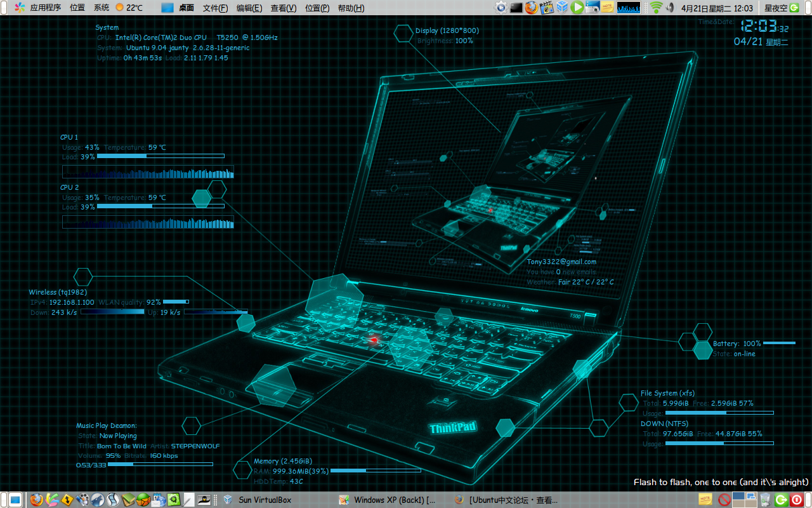Open the top-panel 位置 menu beside 应用程序
This screenshot has height=508, width=812.
coord(77,8)
